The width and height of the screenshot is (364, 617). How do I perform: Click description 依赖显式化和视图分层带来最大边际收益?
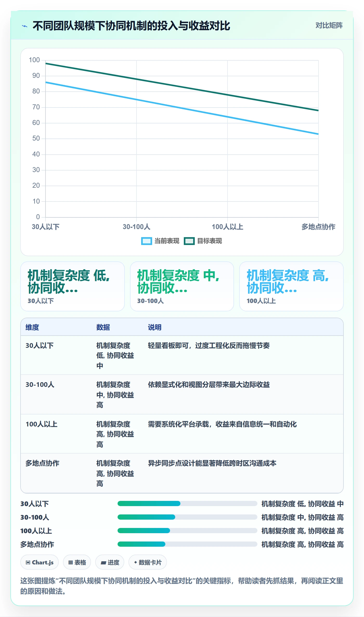pos(209,385)
